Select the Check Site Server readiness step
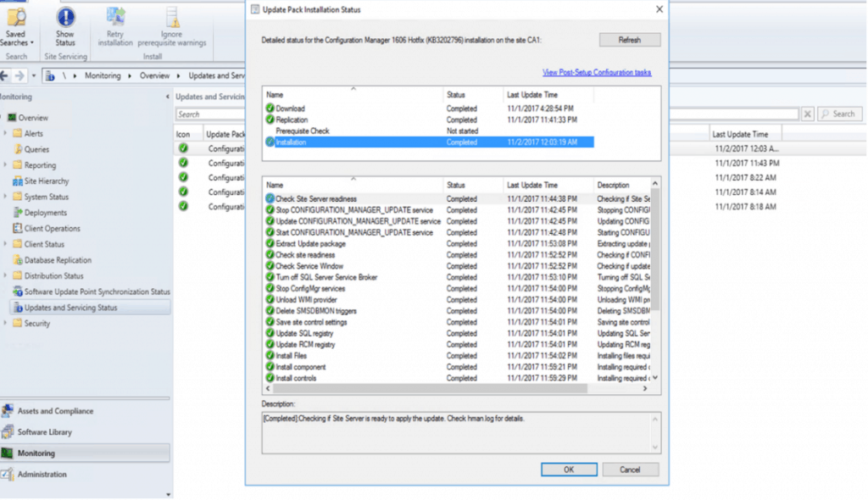The image size is (868, 500). [x=457, y=199]
